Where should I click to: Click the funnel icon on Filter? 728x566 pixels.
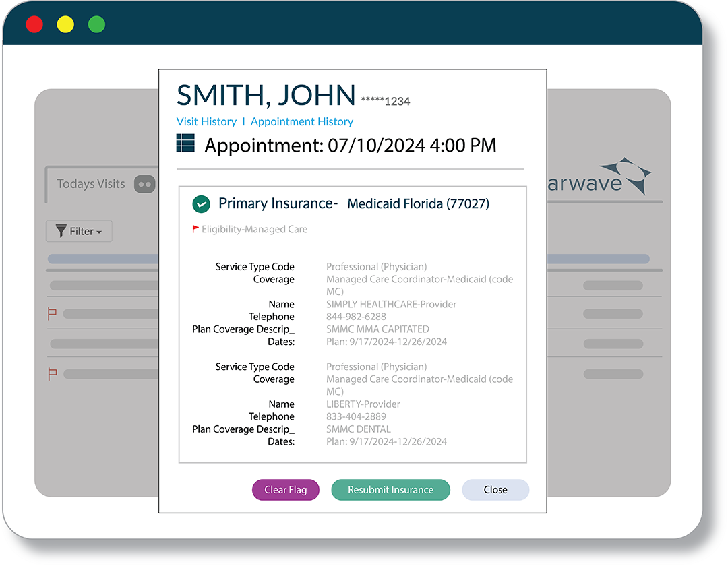pos(61,231)
